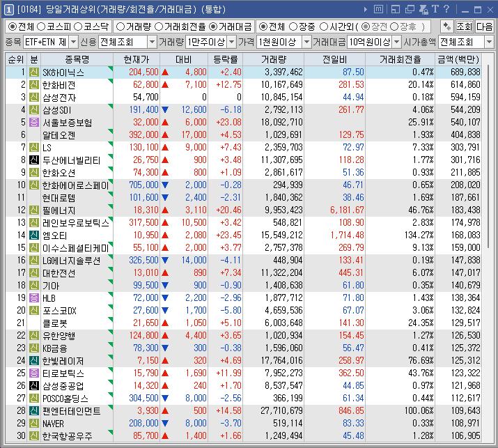Viewport: 498px width, 448px height.
Task: Click the teal 신 badge of 엠오티
Action: click(x=34, y=235)
